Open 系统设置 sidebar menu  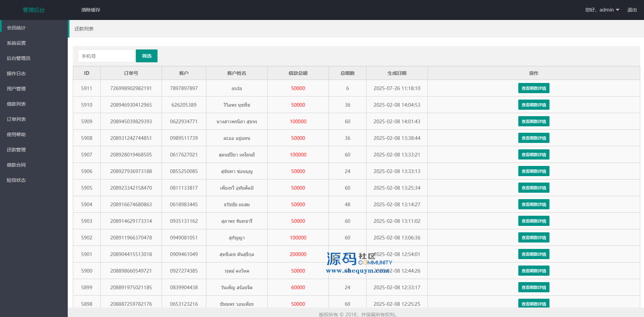16,43
